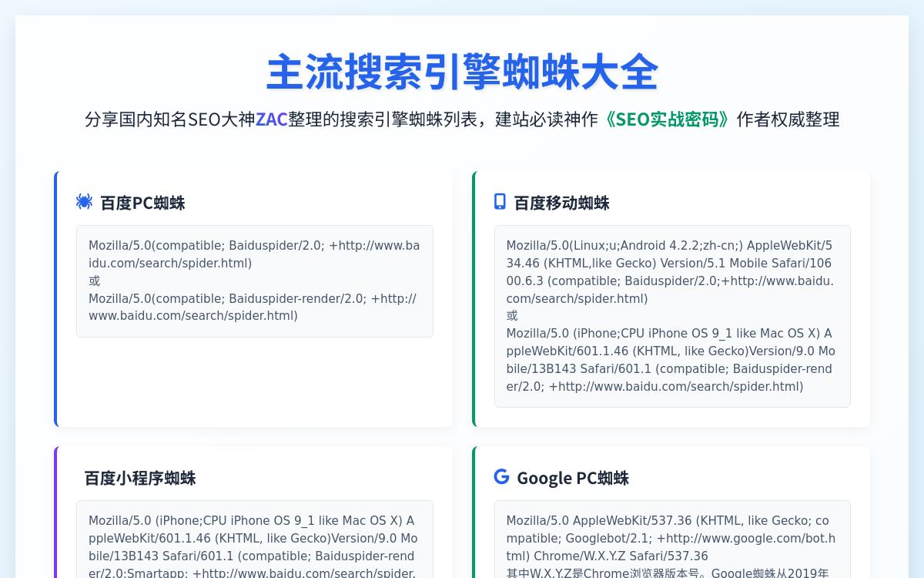Viewport: 924px width, 578px height.
Task: Click the Google G icon beside Google PC蜘蛛
Action: click(501, 476)
